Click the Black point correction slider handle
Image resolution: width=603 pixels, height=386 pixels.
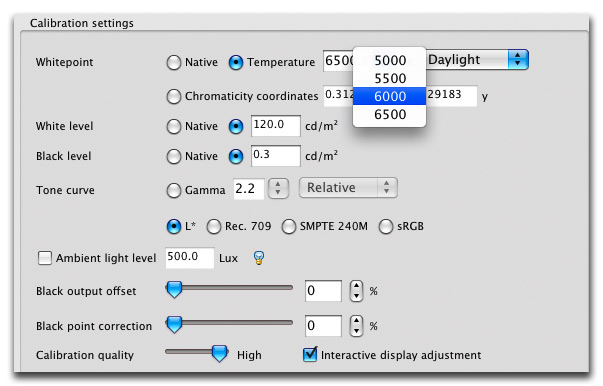coord(174,324)
